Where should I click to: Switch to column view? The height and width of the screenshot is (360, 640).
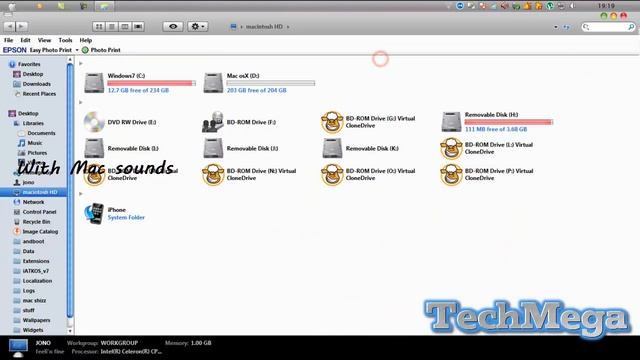click(125, 27)
